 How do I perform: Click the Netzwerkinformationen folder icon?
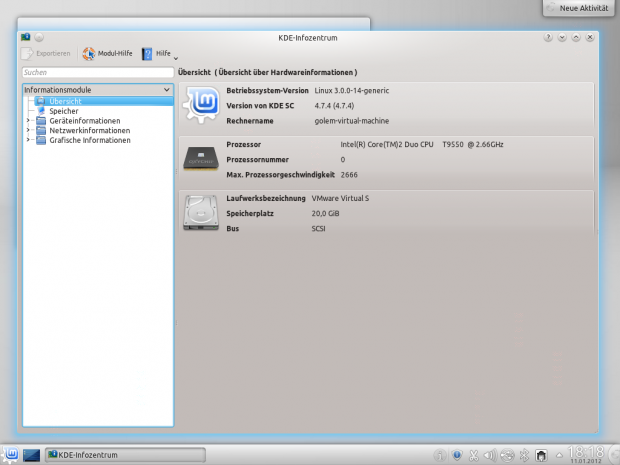(x=41, y=130)
